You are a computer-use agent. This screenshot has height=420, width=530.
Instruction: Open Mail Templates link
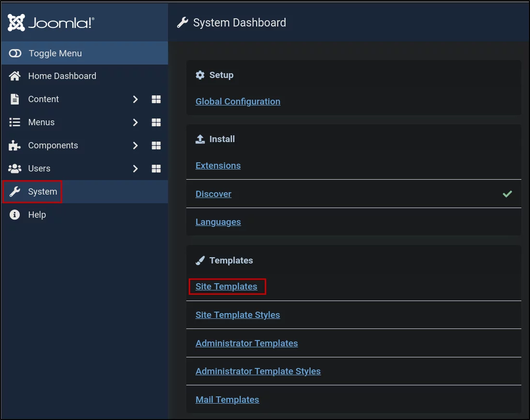(227, 399)
